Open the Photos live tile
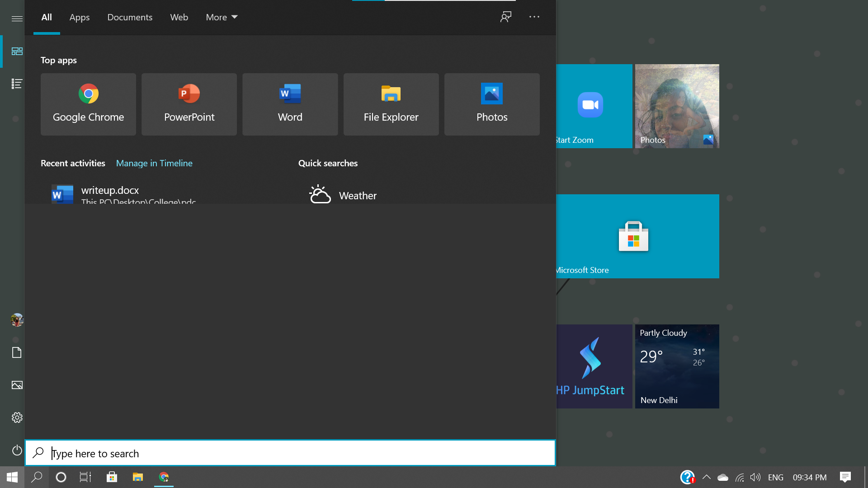The height and width of the screenshot is (488, 868). click(677, 106)
